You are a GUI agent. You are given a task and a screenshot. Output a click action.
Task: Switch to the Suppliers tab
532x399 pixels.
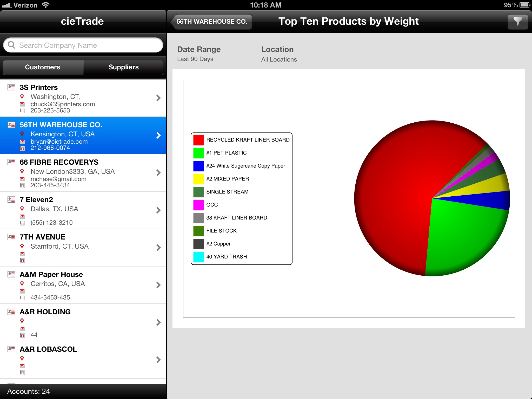[123, 67]
